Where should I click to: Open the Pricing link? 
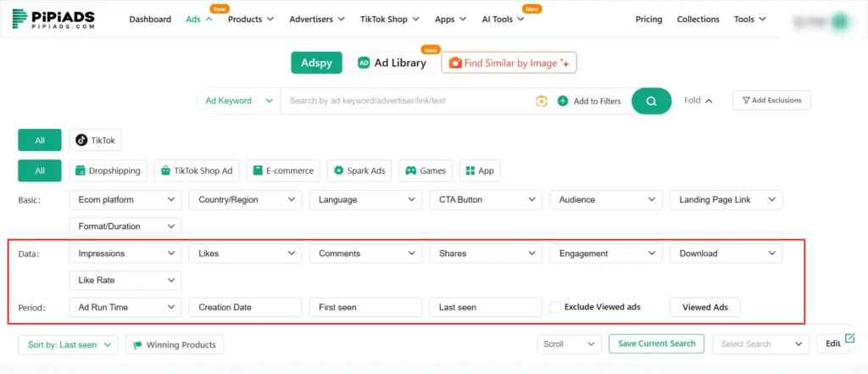648,20
